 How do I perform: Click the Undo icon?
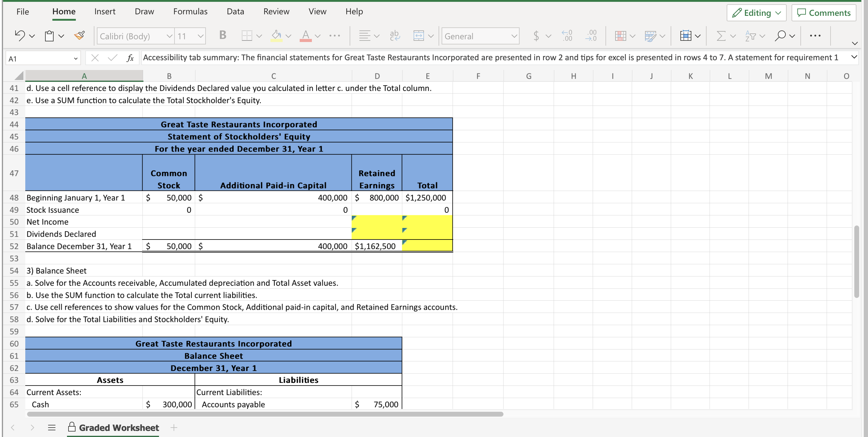tap(19, 35)
